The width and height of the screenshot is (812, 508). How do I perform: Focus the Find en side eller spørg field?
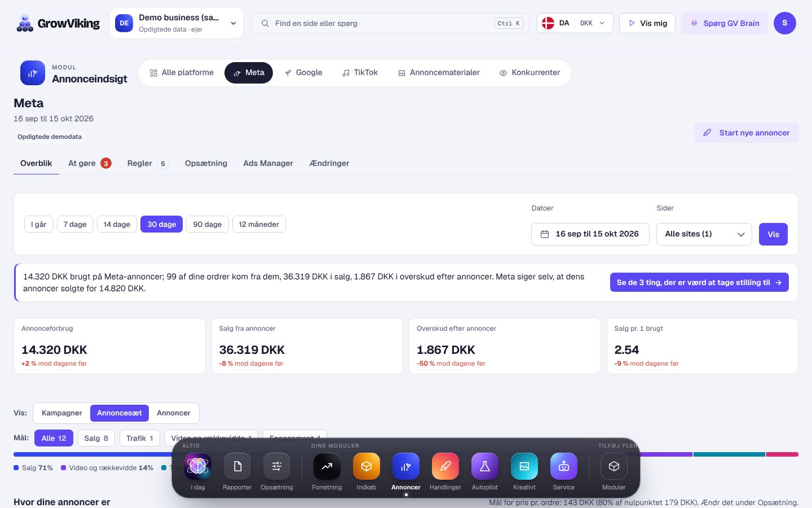[x=390, y=23]
